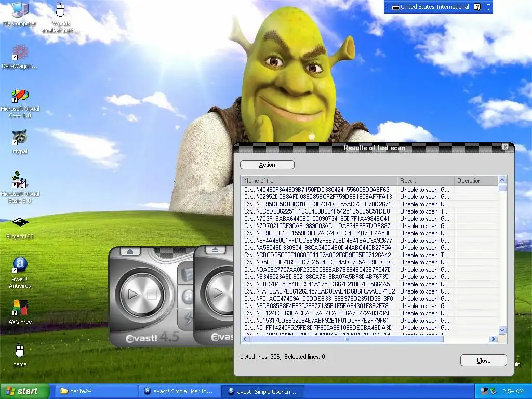Select row 7C3F1EABA6440E5100090734195D7F1A4984EC41

tap(369, 219)
